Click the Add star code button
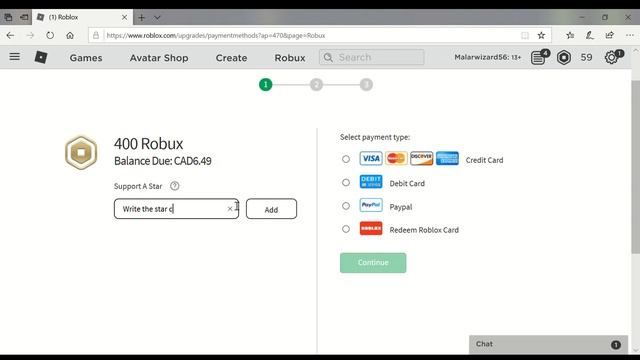Viewport: 640px width, 360px height. click(271, 209)
